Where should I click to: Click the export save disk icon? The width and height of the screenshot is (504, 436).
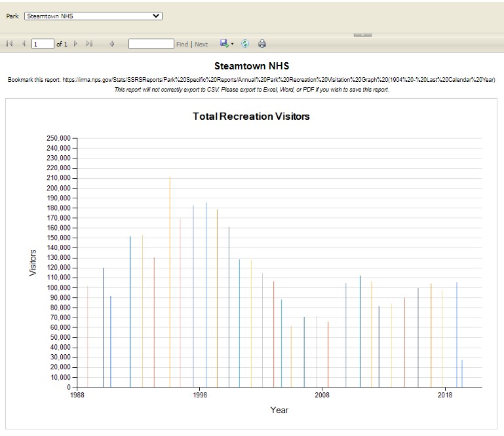(224, 43)
